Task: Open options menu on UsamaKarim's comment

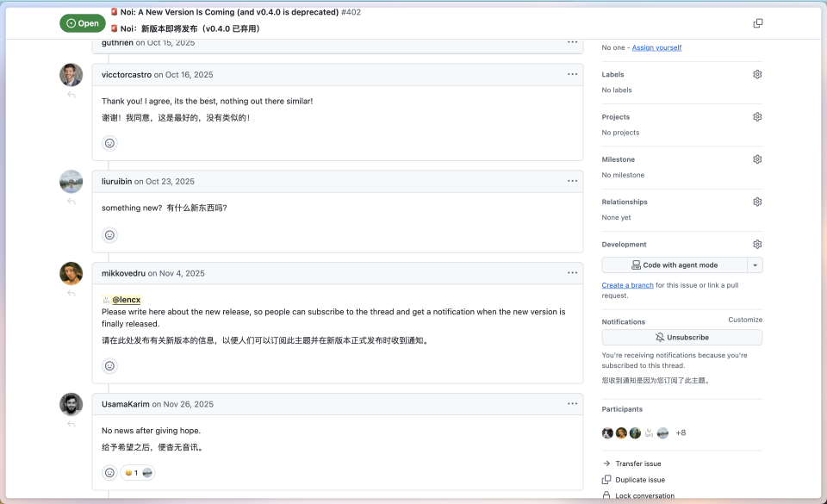Action: click(x=572, y=404)
